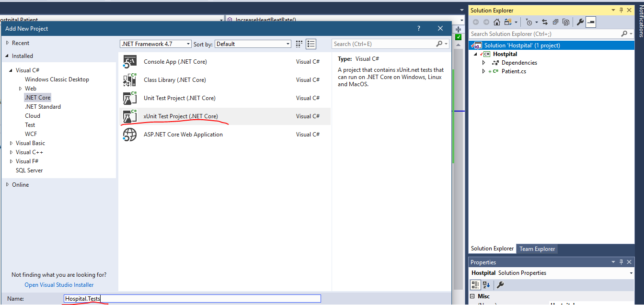Open Solution Properties object dropdown
The width and height of the screenshot is (644, 305).
[631, 273]
